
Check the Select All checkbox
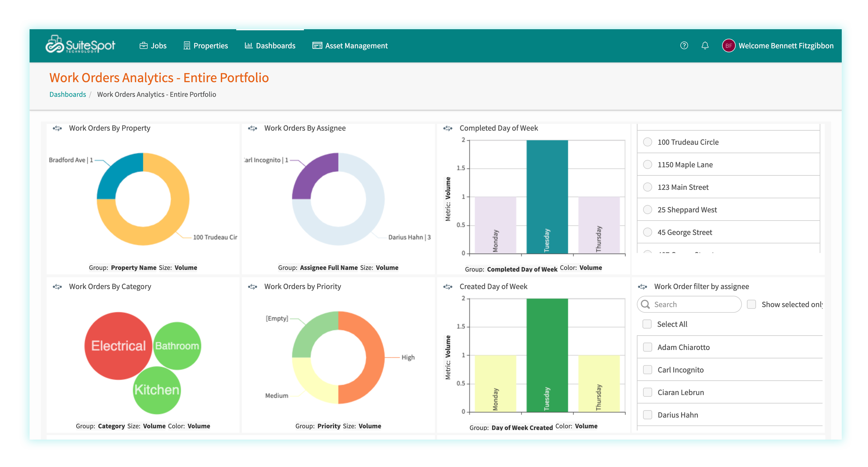click(x=647, y=324)
